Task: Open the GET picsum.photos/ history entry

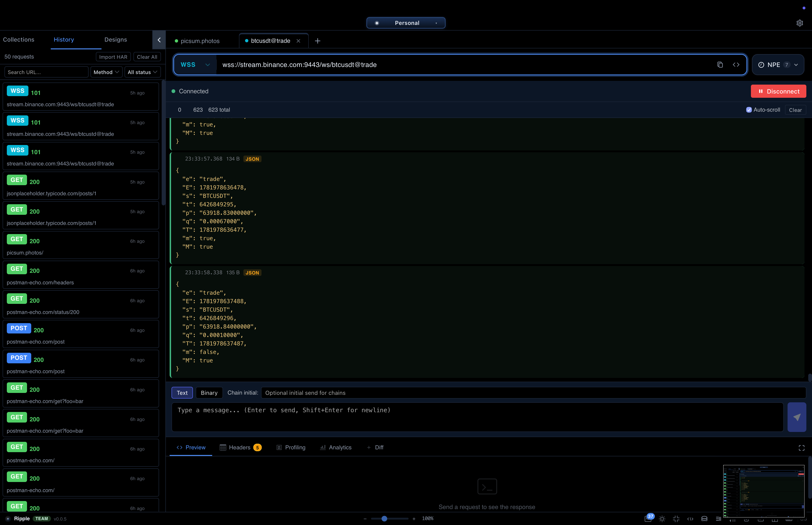Action: pyautogui.click(x=81, y=245)
